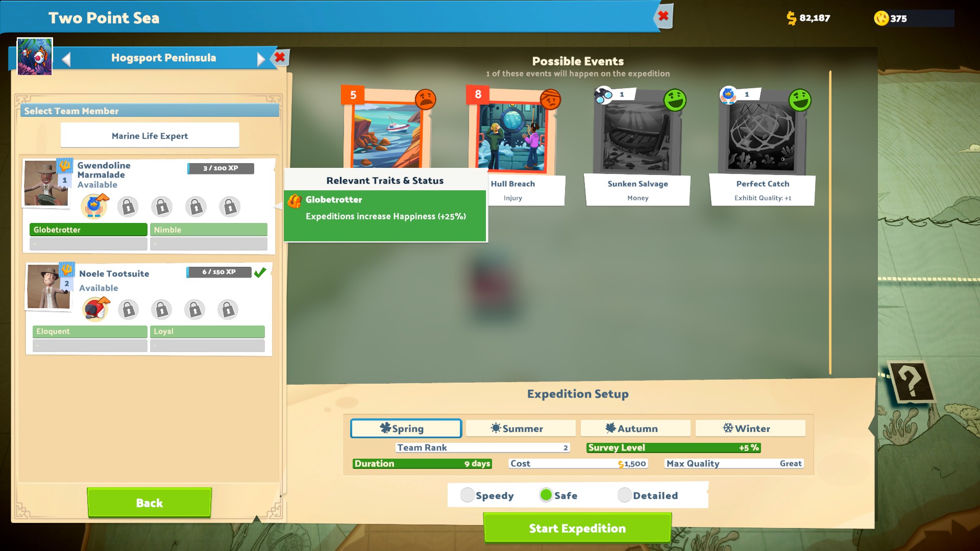
Task: Click the bird skill icon on Perfect Catch card
Action: (x=728, y=94)
